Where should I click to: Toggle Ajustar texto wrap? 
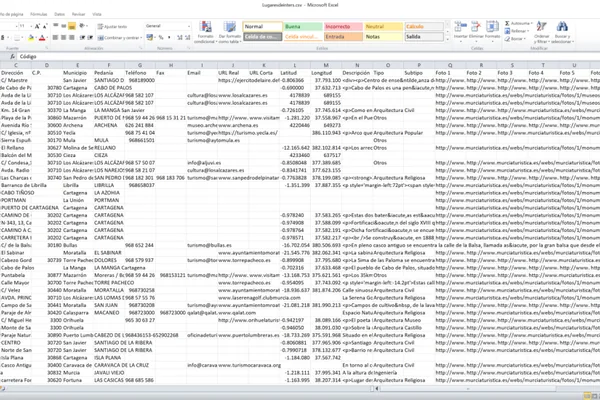(112, 26)
